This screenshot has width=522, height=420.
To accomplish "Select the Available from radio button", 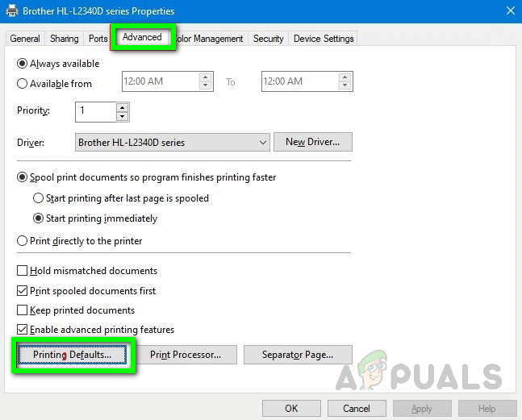I will 23,83.
